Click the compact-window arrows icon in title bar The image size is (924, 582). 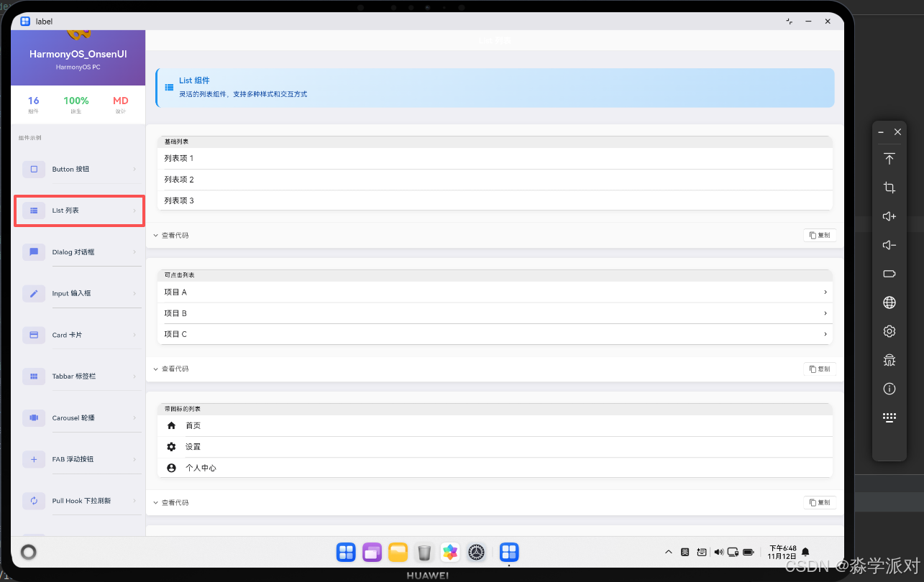[790, 22]
